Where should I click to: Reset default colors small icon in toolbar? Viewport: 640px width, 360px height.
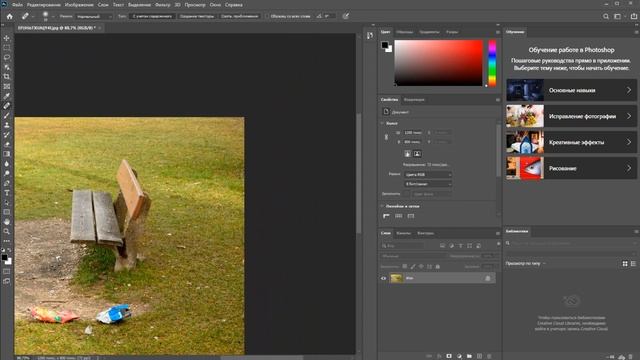click(3, 250)
